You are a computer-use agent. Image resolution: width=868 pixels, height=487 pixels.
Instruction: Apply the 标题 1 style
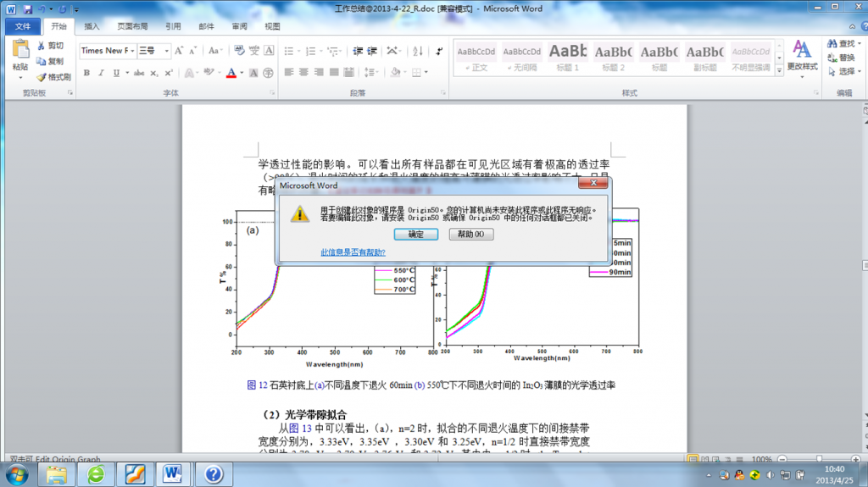(567, 57)
